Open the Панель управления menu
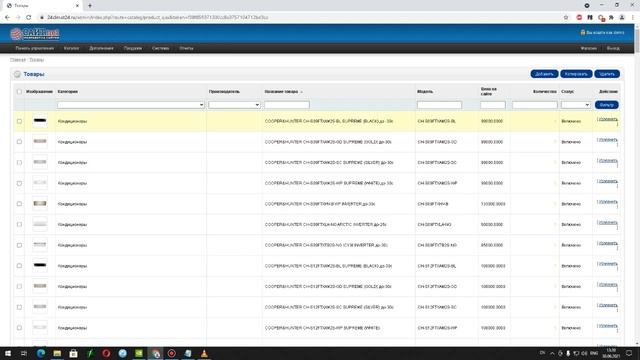The width and height of the screenshot is (640, 360). (x=35, y=48)
